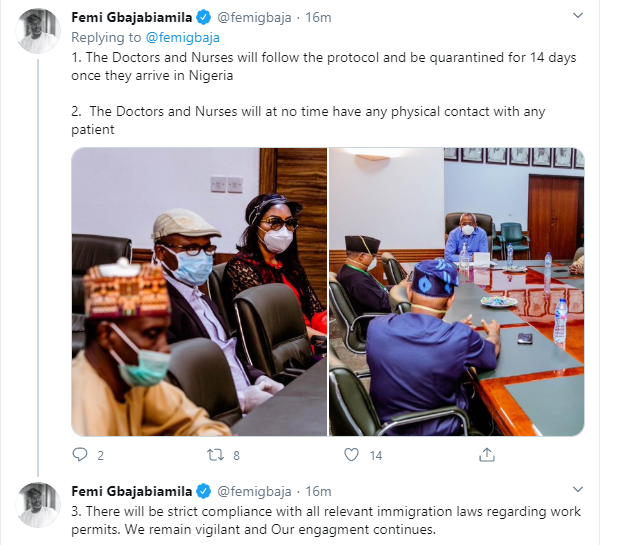Open the 16m timestamp of the first tweet

tap(318, 18)
